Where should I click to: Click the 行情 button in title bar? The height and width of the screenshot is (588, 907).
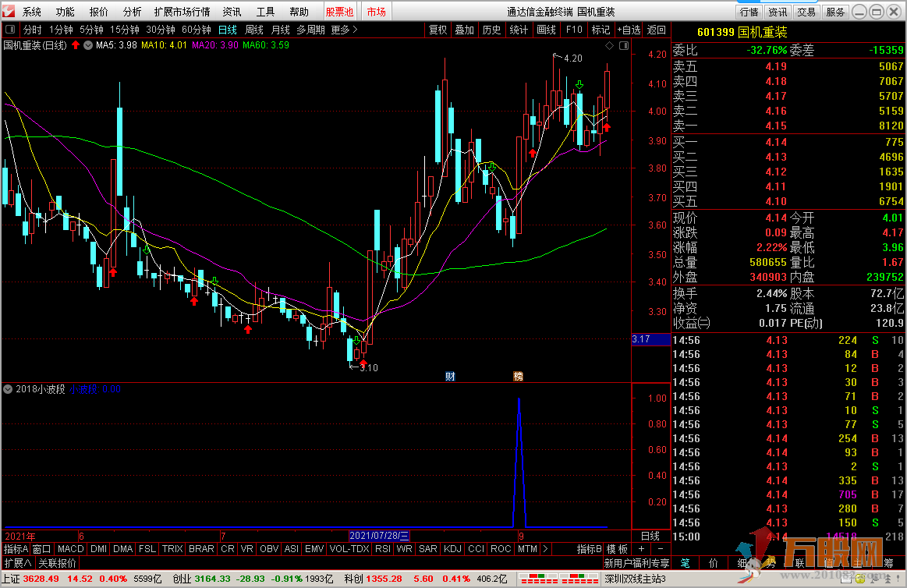(x=749, y=12)
